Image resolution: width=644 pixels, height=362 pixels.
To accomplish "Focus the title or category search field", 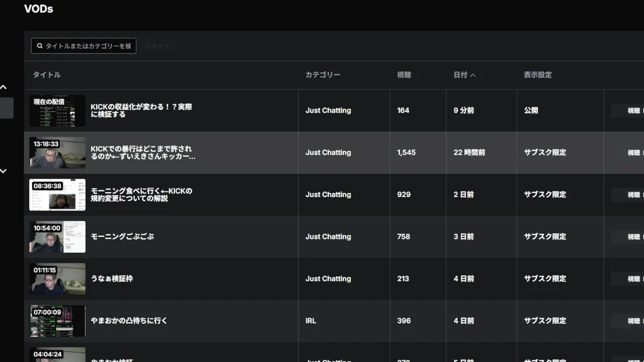I will point(84,46).
